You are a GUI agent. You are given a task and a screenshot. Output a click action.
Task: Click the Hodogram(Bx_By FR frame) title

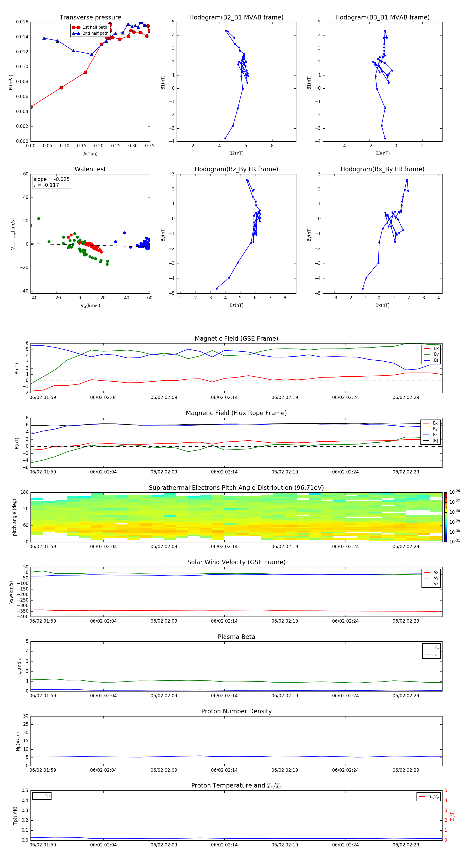tap(382, 169)
